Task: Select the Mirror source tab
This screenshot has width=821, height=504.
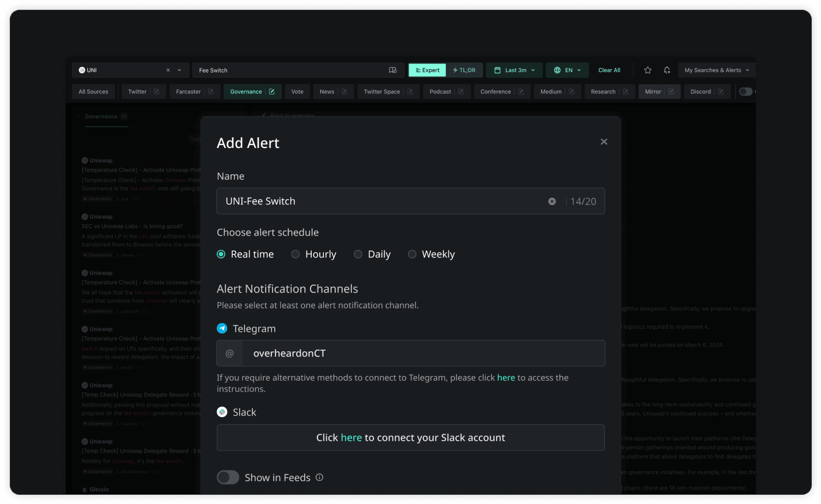Action: tap(653, 92)
